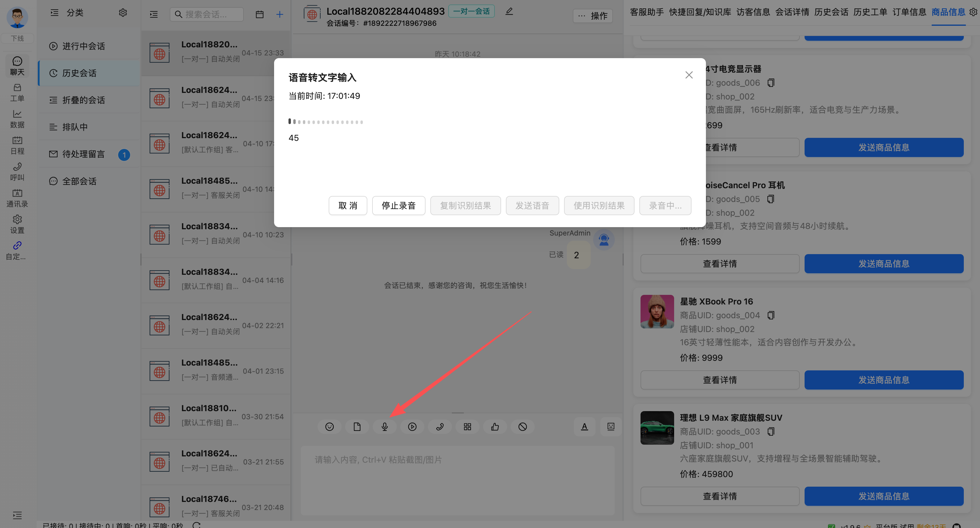The width and height of the screenshot is (980, 528).
Task: Click the thumbs-up rating icon
Action: click(x=495, y=426)
